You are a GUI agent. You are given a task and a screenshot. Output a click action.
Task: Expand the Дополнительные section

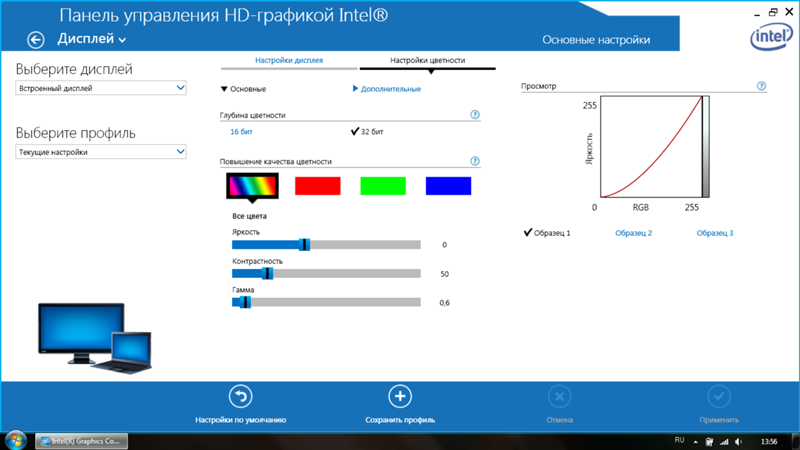[387, 89]
